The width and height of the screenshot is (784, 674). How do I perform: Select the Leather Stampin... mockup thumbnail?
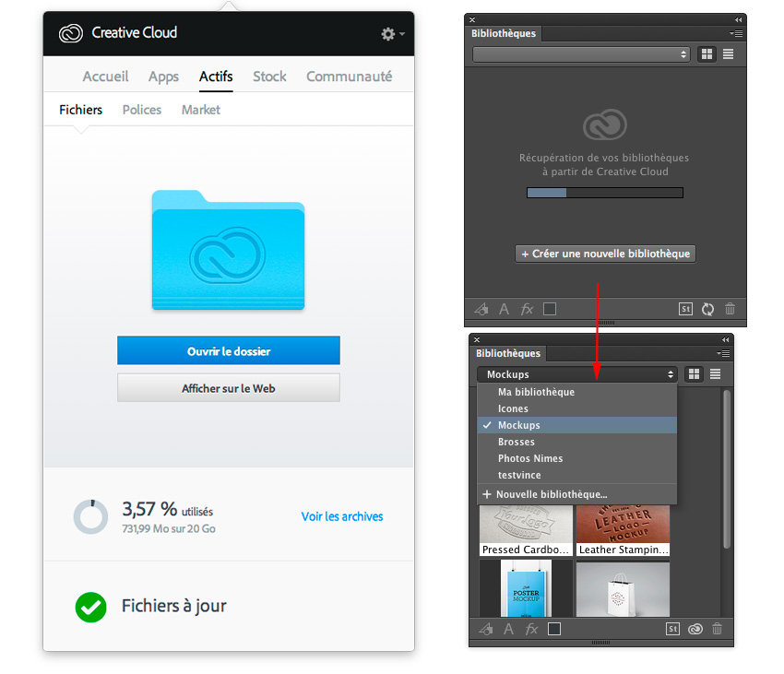623,530
